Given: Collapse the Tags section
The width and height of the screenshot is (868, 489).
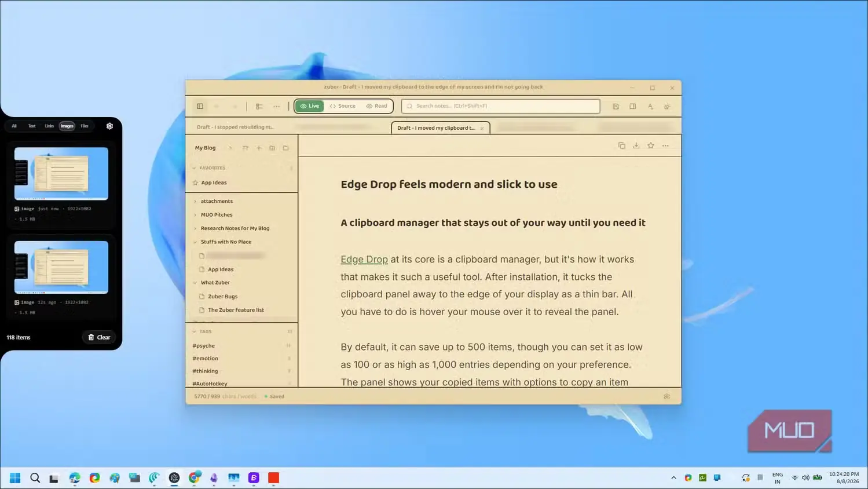Looking at the screenshot, I should pyautogui.click(x=195, y=331).
